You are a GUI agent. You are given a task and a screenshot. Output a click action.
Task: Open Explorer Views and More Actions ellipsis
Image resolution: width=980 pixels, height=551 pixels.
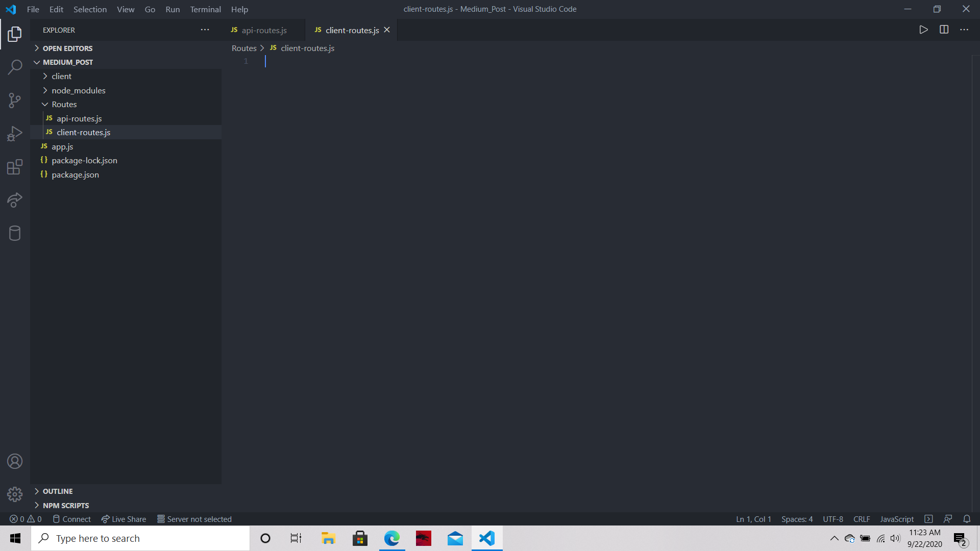pos(205,30)
